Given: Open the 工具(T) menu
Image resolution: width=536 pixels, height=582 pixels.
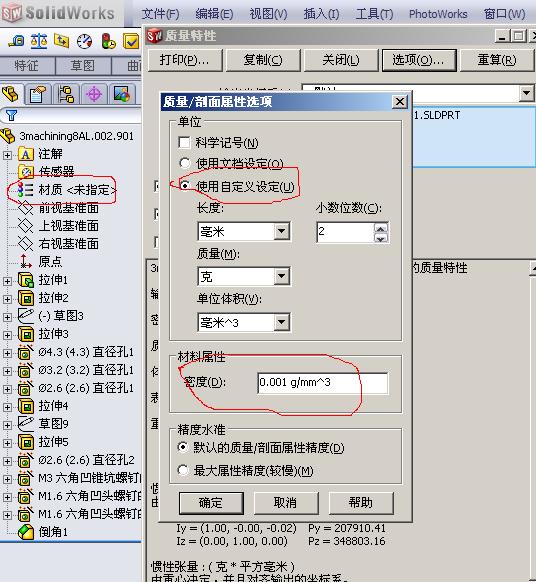Looking at the screenshot, I should coord(374,14).
